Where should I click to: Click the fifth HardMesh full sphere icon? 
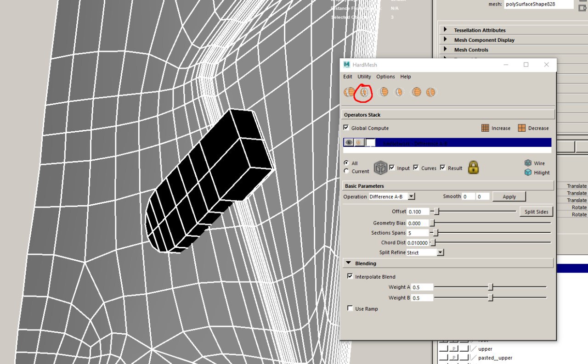point(416,92)
